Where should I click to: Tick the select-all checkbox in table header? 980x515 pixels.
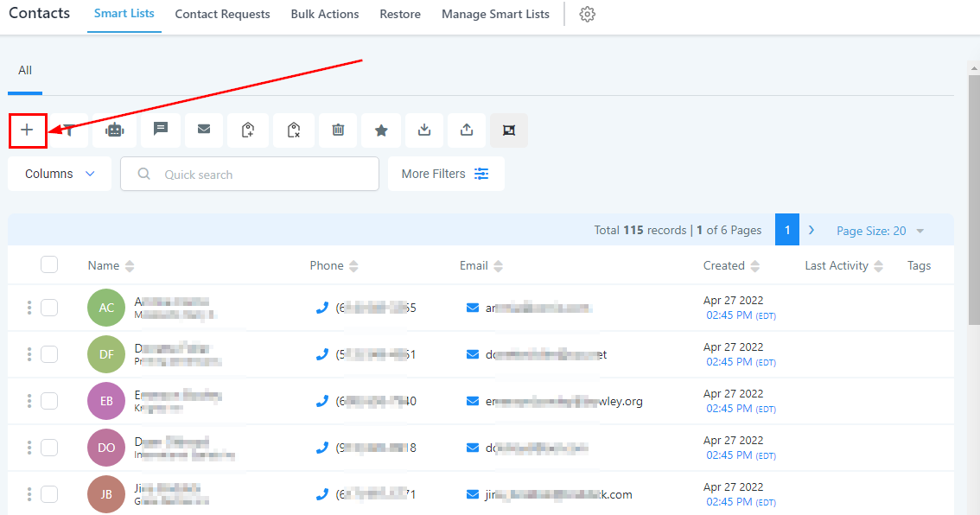coord(49,265)
